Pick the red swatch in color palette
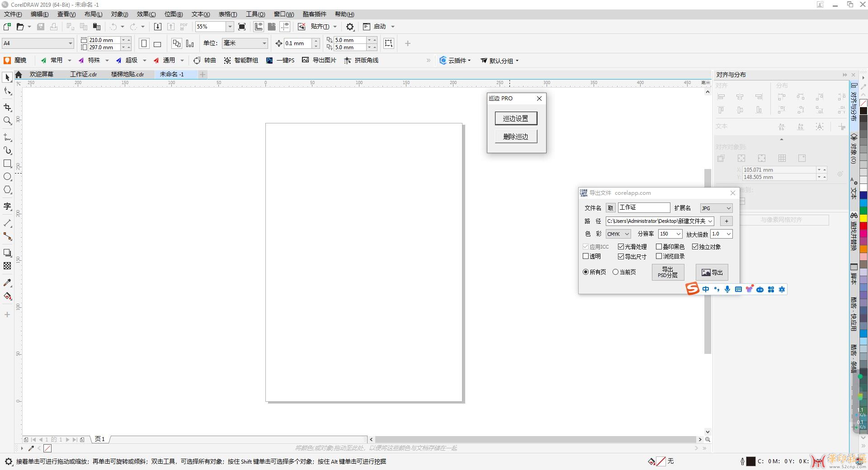Image resolution: width=868 pixels, height=470 pixels. point(863,226)
